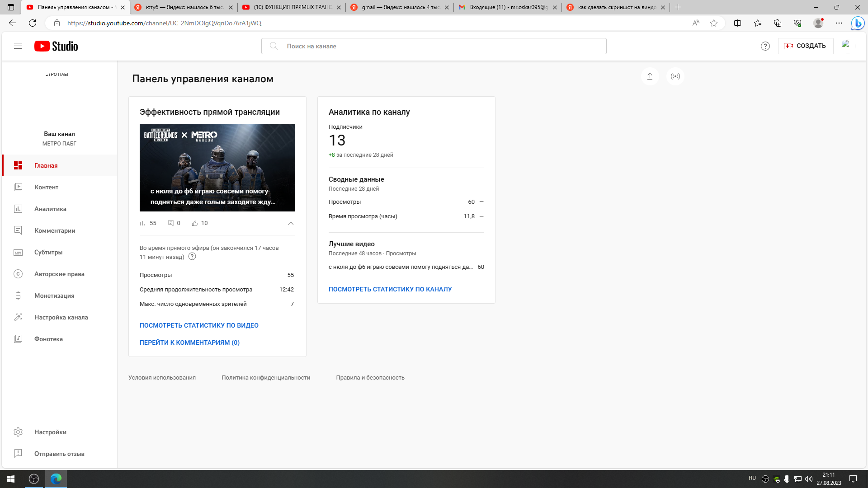The height and width of the screenshot is (488, 868).
Task: Open the collections icon
Action: pyautogui.click(x=778, y=23)
